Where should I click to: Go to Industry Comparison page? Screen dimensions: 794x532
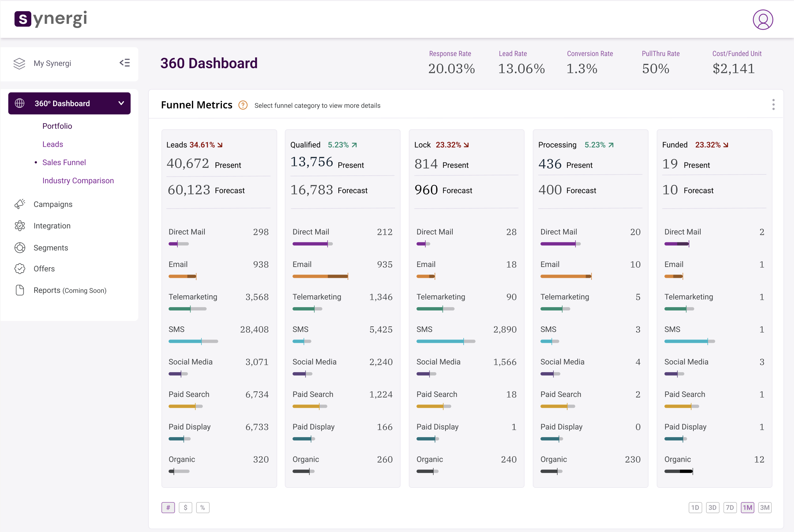(78, 181)
